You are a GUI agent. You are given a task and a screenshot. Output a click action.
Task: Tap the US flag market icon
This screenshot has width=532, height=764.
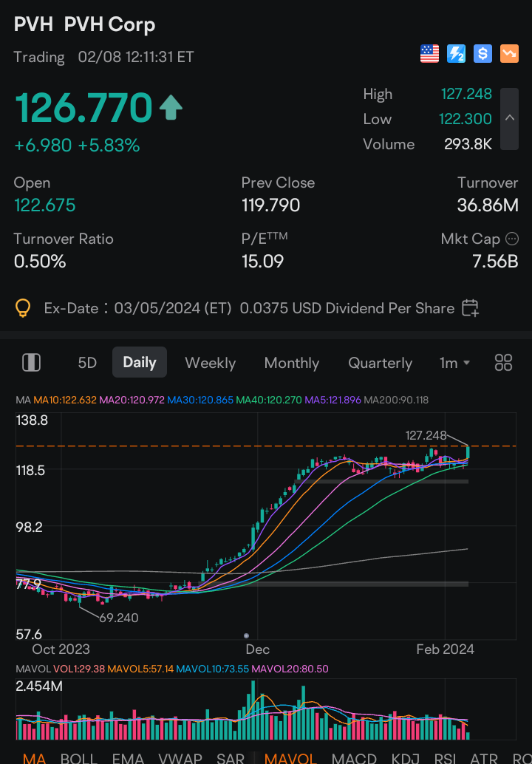[429, 54]
